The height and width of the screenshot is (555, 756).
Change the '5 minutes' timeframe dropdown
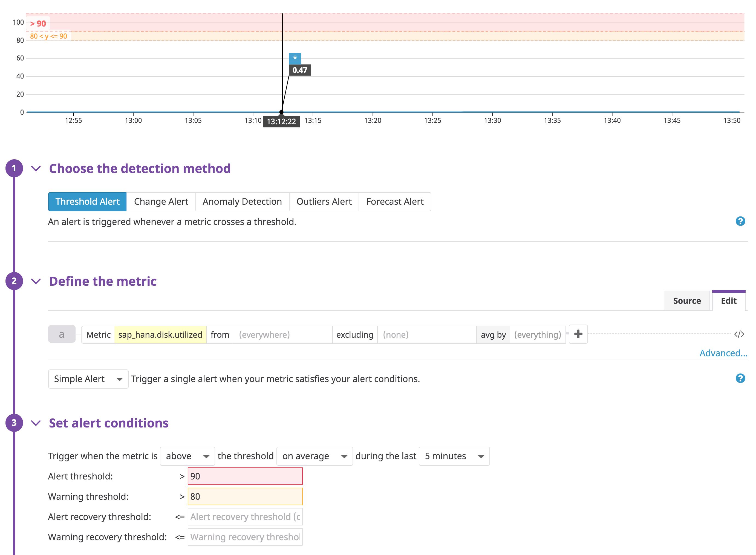(454, 456)
